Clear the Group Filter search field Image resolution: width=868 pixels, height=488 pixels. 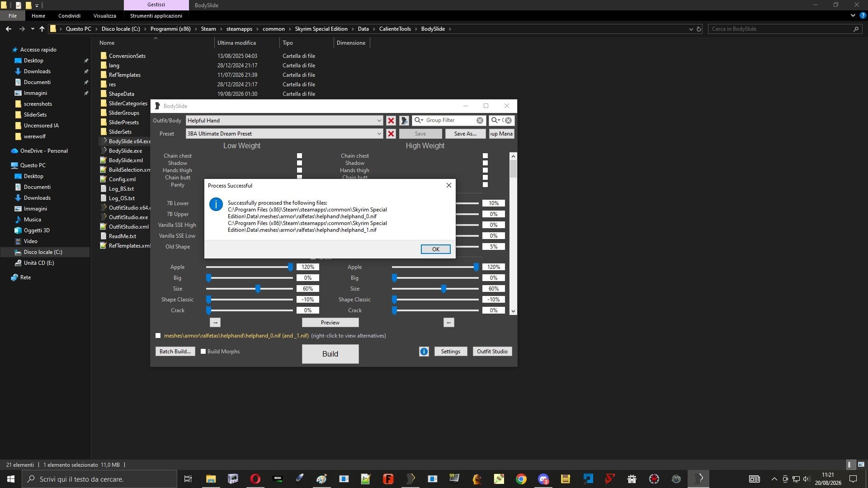(480, 120)
